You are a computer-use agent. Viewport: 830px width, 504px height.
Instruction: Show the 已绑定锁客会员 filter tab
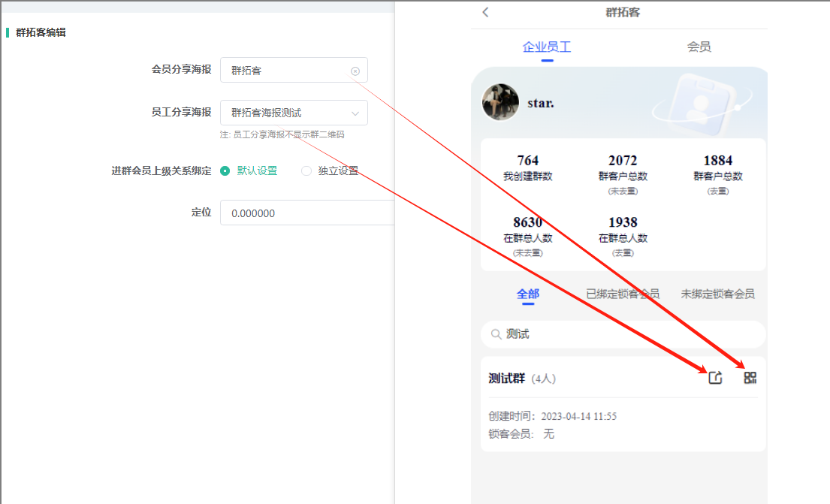(623, 294)
